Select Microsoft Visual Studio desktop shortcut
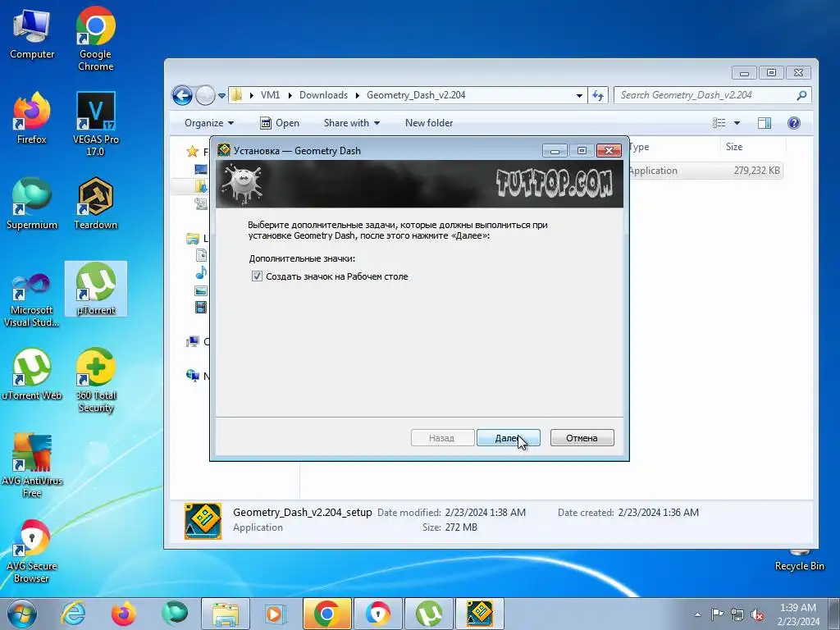The width and height of the screenshot is (840, 630). click(32, 300)
